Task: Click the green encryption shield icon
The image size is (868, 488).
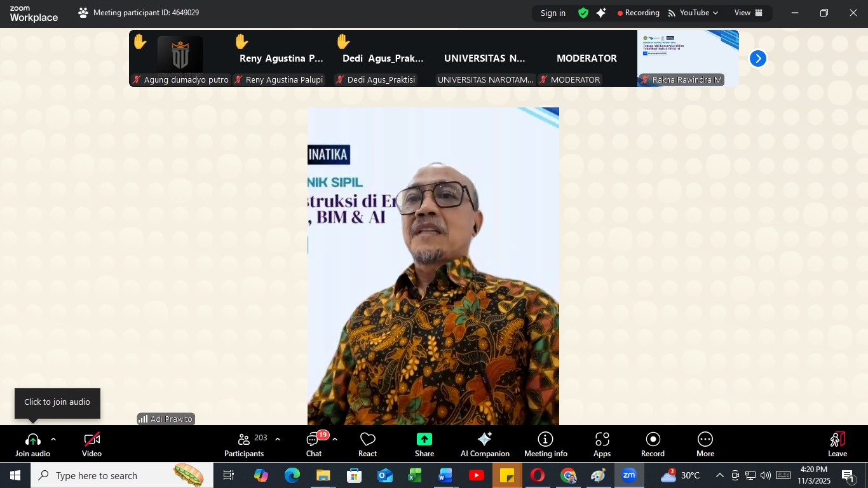Action: point(583,13)
